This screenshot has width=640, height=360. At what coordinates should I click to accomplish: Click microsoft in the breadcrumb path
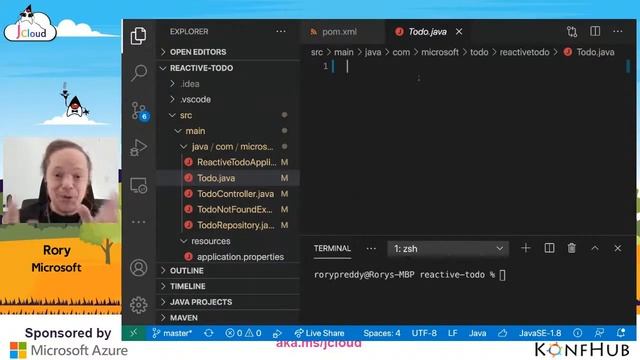440,52
